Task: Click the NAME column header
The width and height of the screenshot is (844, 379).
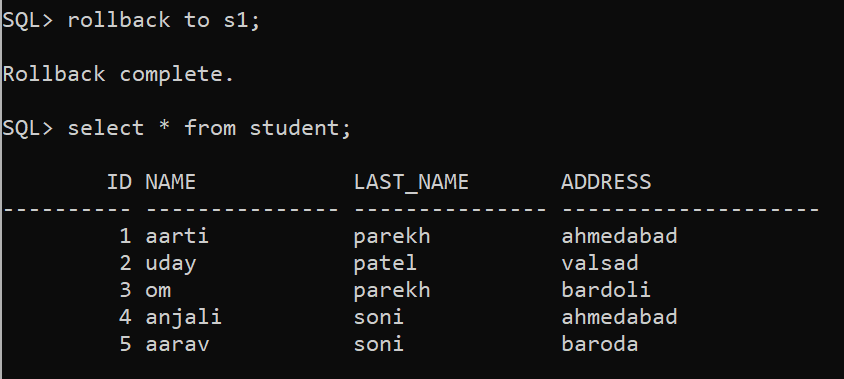Action: (x=171, y=182)
